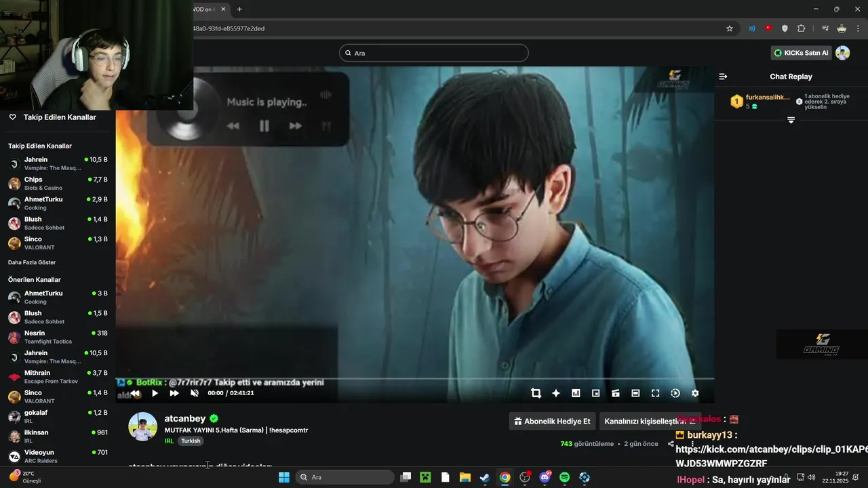Switch the video player to fullscreen
The width and height of the screenshot is (868, 488).
pyautogui.click(x=655, y=393)
